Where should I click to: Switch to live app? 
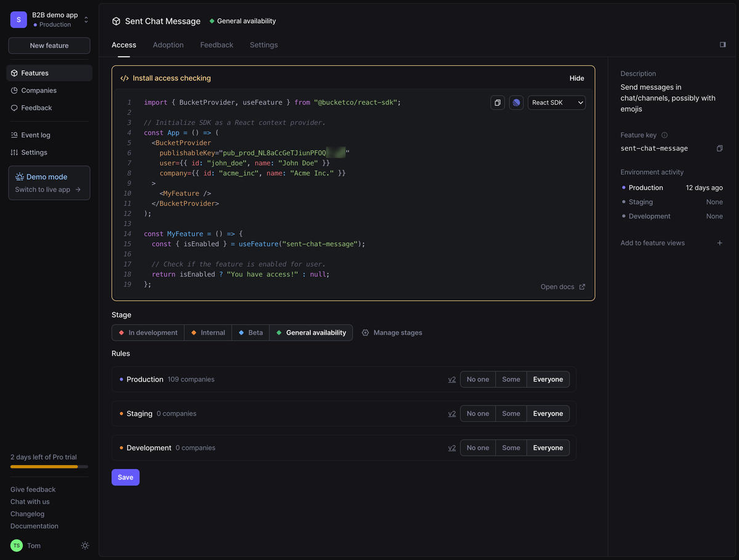click(x=48, y=190)
